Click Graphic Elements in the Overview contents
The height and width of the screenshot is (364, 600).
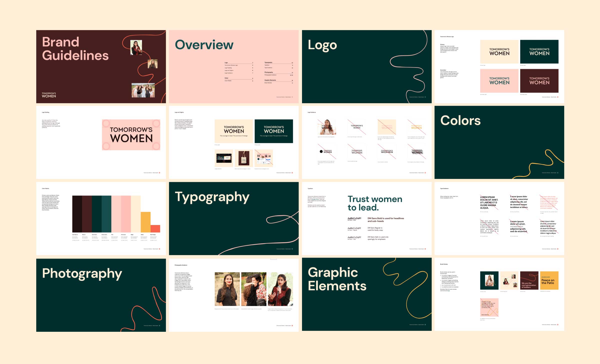tap(270, 80)
